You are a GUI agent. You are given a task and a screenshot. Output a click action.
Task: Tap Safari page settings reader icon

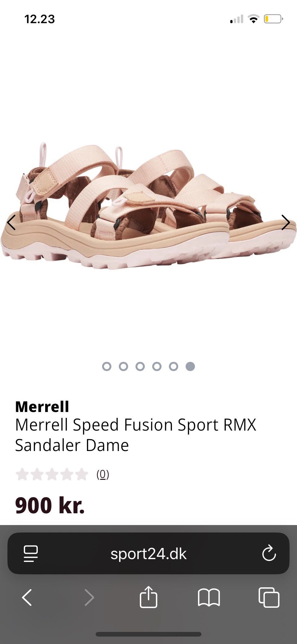[31, 554]
